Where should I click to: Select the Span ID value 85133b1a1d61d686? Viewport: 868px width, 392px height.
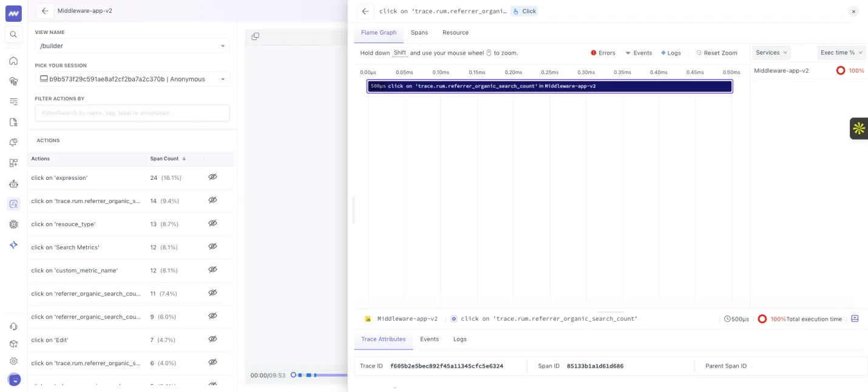coord(595,366)
